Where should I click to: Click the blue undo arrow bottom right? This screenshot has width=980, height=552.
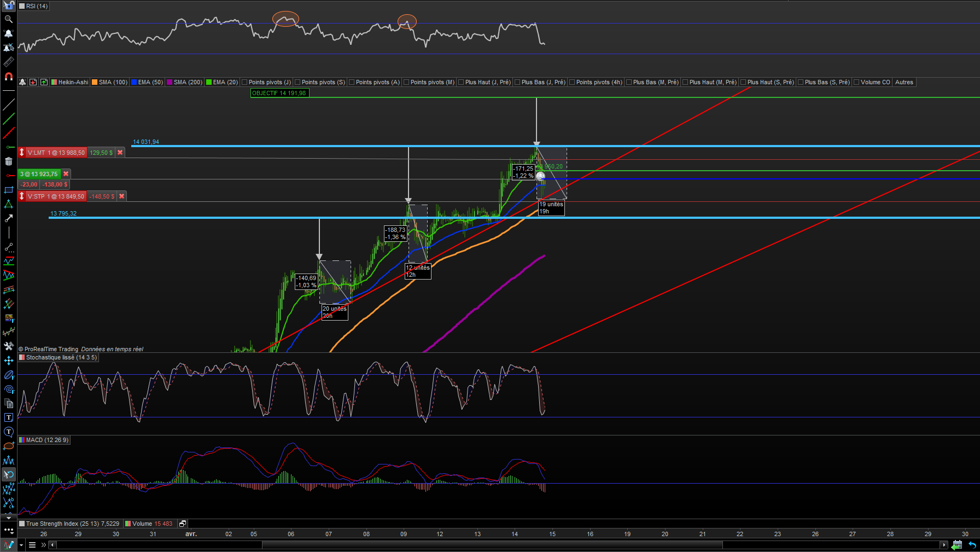[x=972, y=545]
